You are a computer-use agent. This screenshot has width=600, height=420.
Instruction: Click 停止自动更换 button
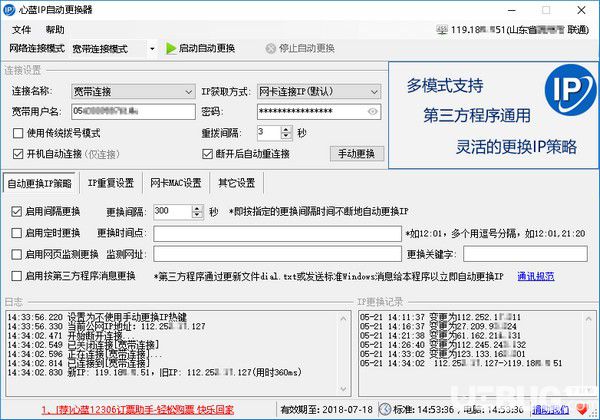(x=300, y=49)
